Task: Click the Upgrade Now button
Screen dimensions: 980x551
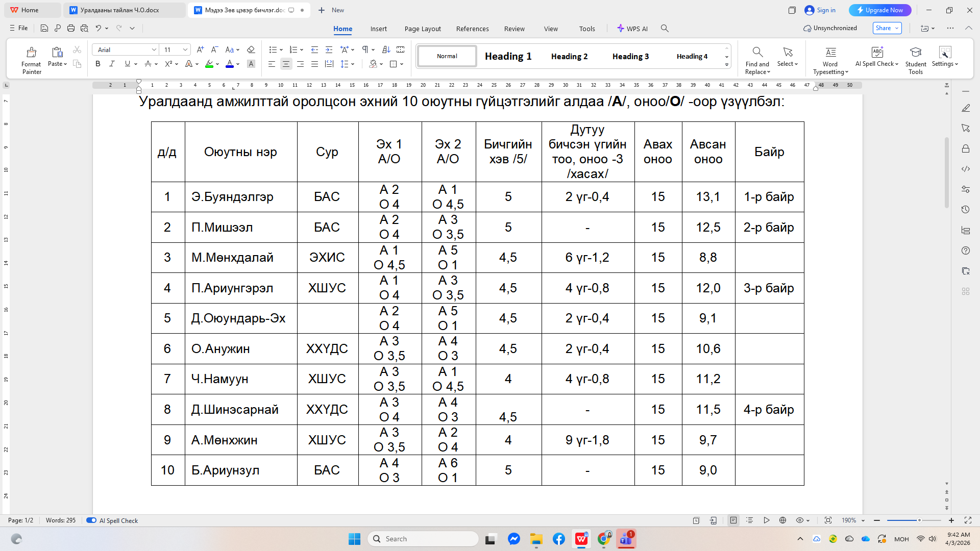Action: point(879,10)
